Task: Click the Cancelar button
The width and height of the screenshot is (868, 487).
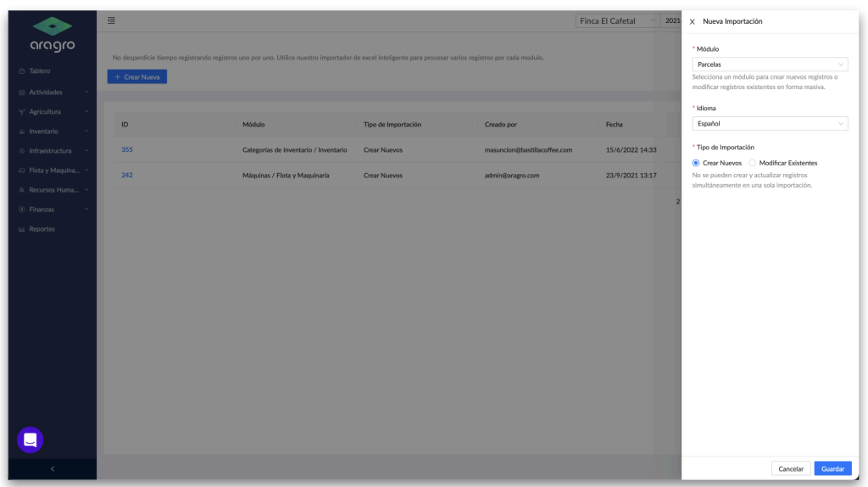Action: (x=791, y=468)
